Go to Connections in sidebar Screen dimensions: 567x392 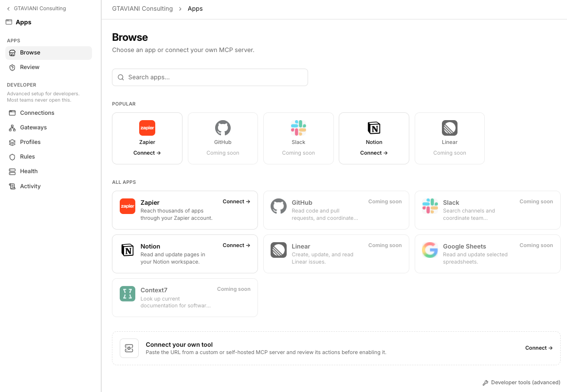[49, 113]
